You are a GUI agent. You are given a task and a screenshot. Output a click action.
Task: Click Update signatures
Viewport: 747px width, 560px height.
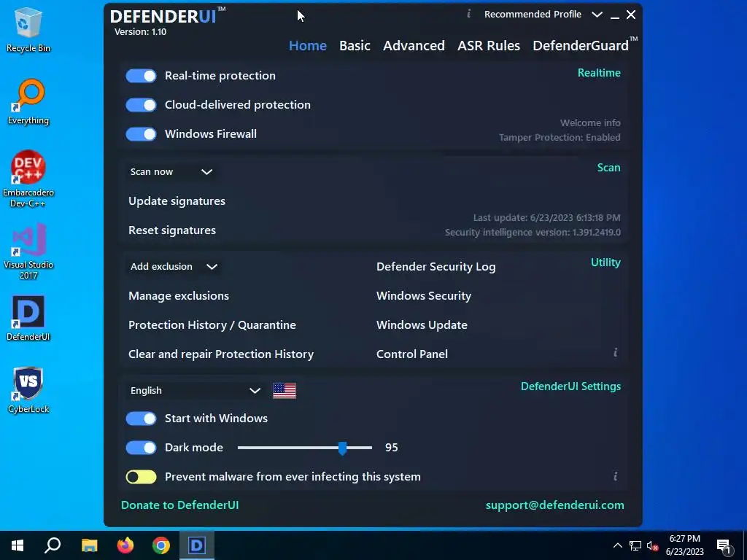pos(177,201)
